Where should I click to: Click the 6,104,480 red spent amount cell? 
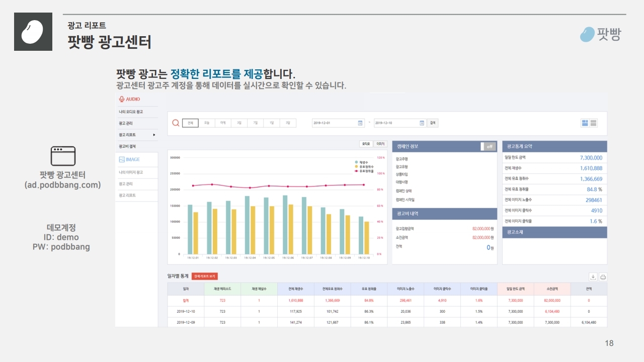tap(552, 311)
